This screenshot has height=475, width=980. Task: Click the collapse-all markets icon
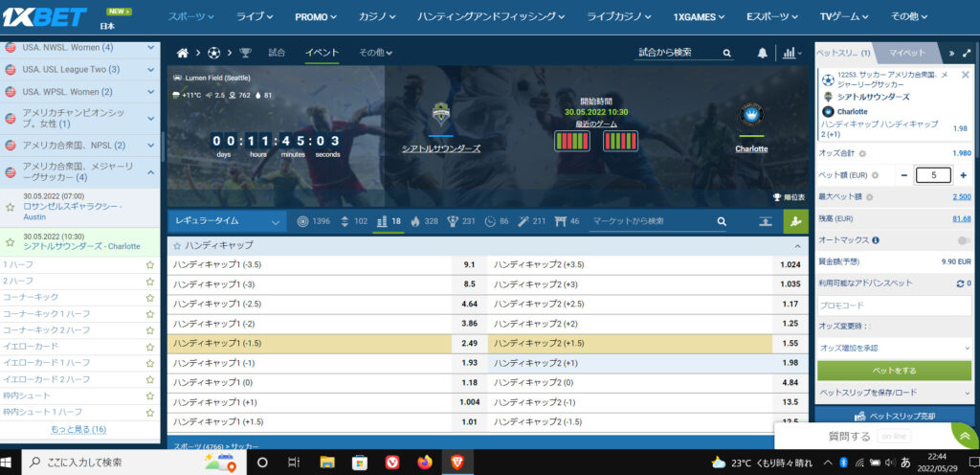tap(765, 221)
